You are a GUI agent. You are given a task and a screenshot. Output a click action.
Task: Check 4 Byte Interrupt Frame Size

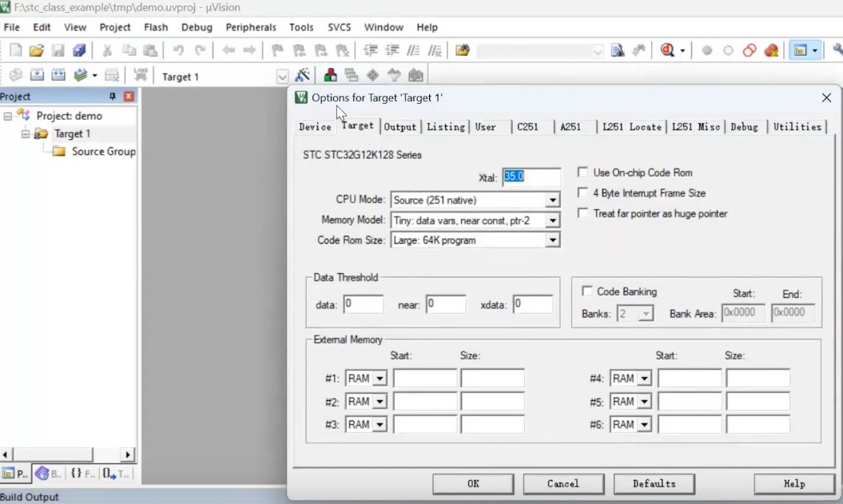coord(583,193)
